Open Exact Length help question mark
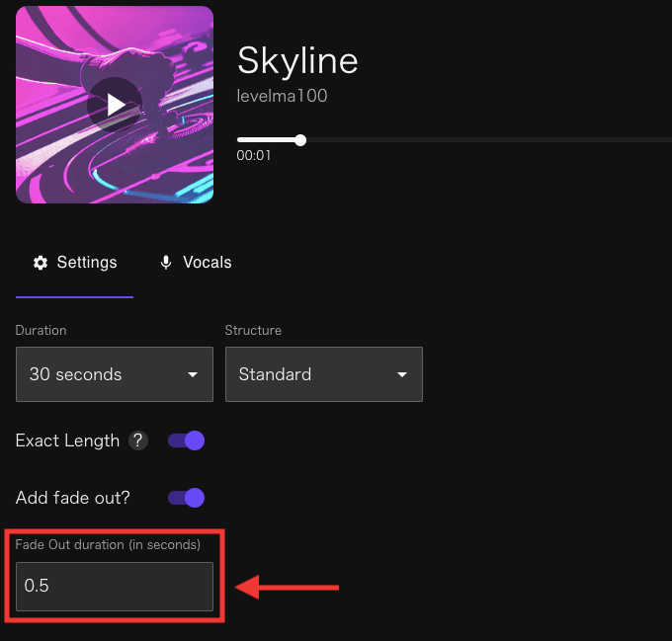672x641 pixels. click(x=138, y=441)
